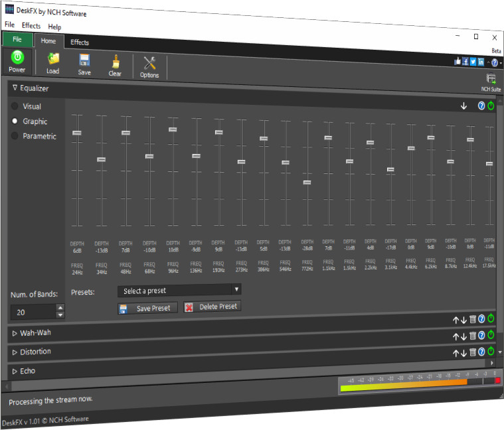
Task: Expand the Distortion effect section
Action: pyautogui.click(x=15, y=352)
